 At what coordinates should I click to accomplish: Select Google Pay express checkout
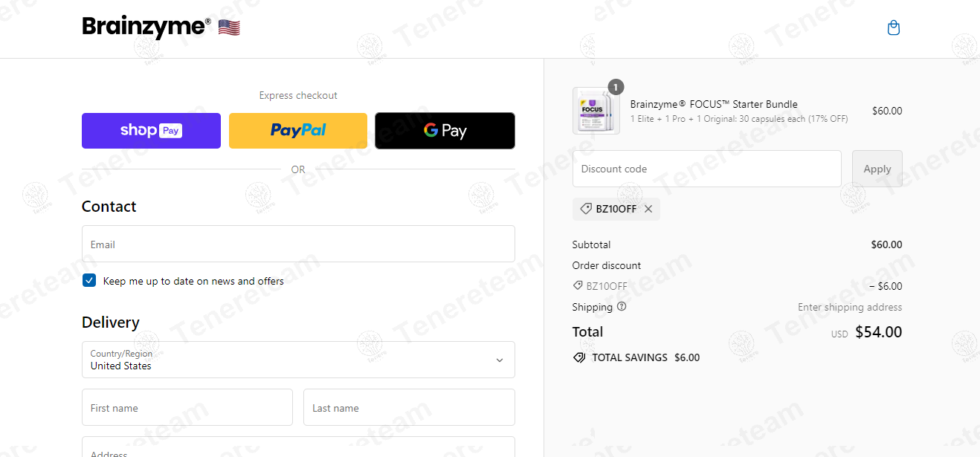[x=445, y=131]
